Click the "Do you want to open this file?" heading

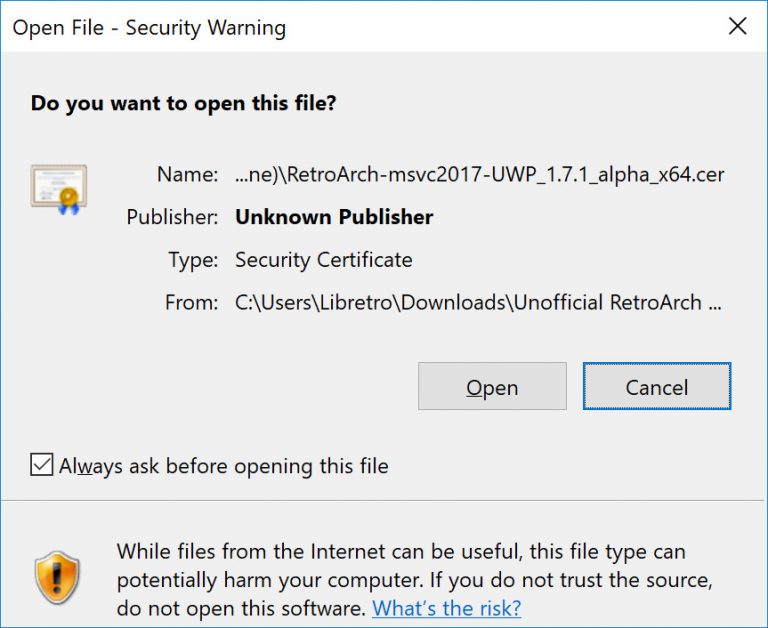(184, 103)
